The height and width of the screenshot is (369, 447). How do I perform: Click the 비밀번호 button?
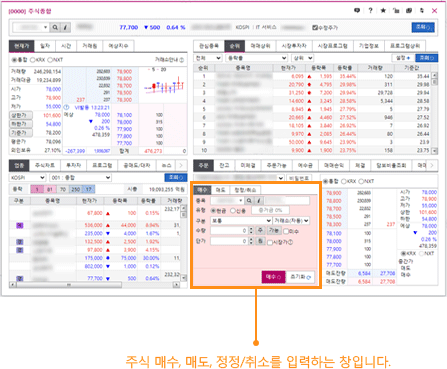pyautogui.click(x=299, y=178)
